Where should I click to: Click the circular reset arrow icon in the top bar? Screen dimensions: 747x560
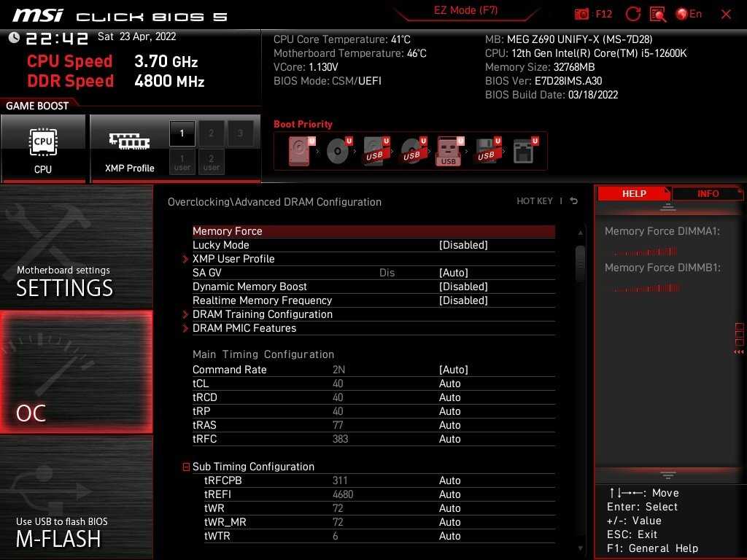pos(633,14)
